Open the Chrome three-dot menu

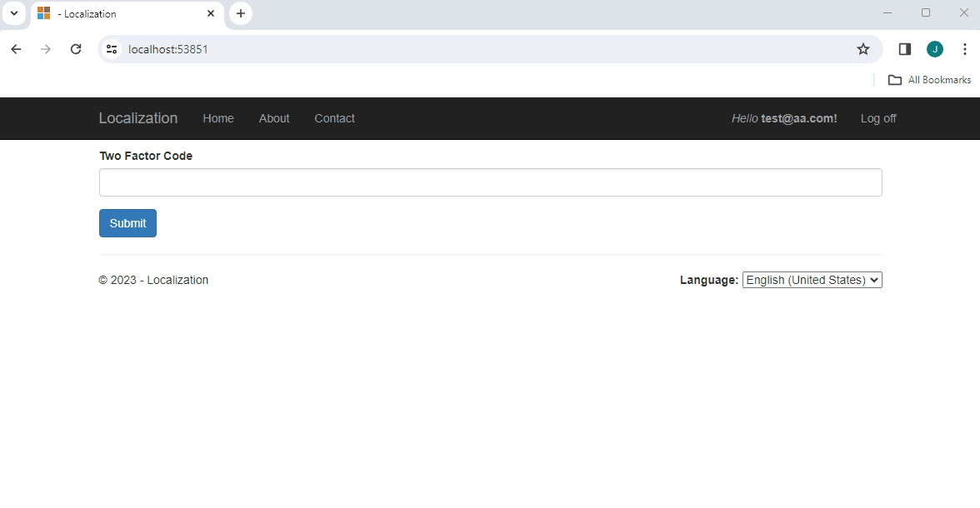coord(965,49)
